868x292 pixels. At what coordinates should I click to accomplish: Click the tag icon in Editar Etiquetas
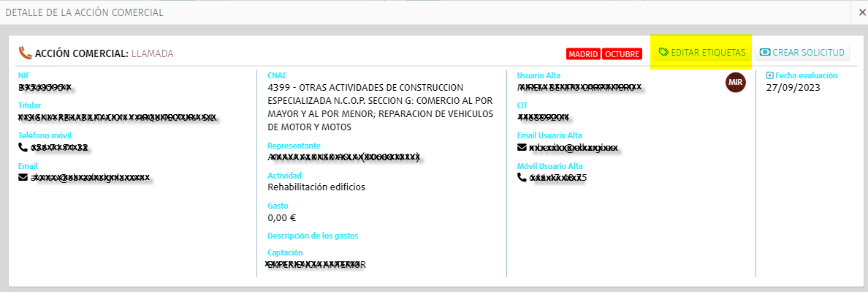click(663, 53)
